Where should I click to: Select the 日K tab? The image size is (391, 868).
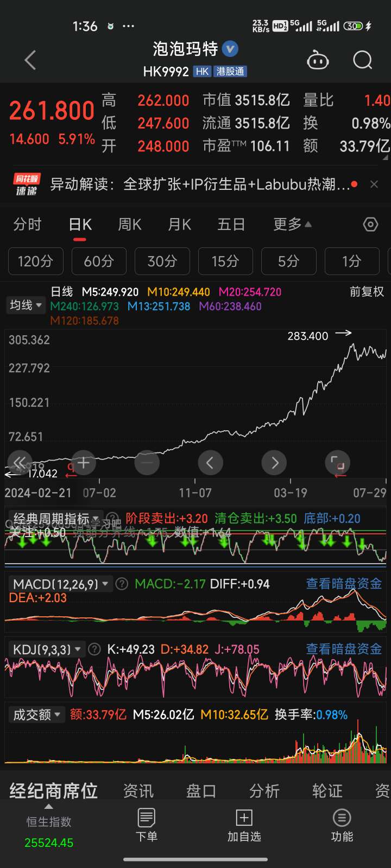click(80, 224)
